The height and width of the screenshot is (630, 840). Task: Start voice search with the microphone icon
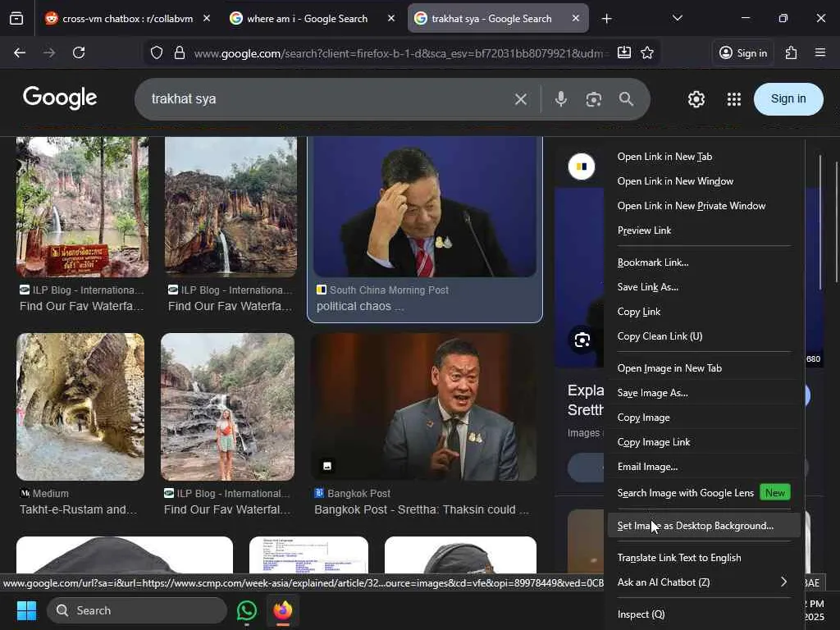(x=561, y=99)
